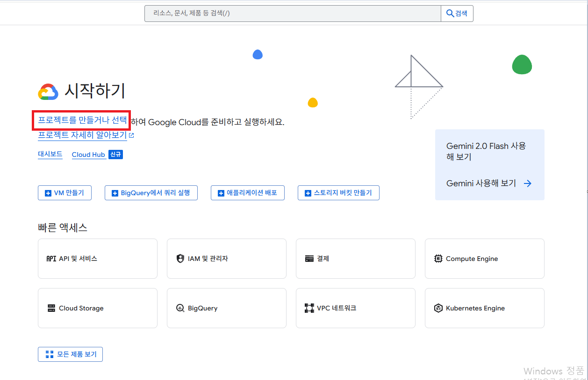Open the API 및 서비스 card
The width and height of the screenshot is (588, 380).
(98, 259)
